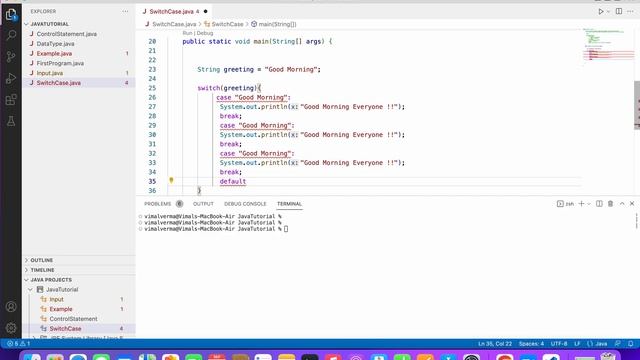
Task: Open errors and warnings status indicator
Action: pyautogui.click(x=19, y=344)
